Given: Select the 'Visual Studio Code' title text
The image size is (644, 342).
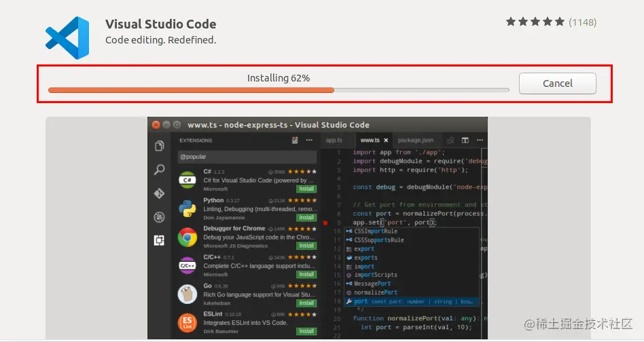Looking at the screenshot, I should [160, 24].
